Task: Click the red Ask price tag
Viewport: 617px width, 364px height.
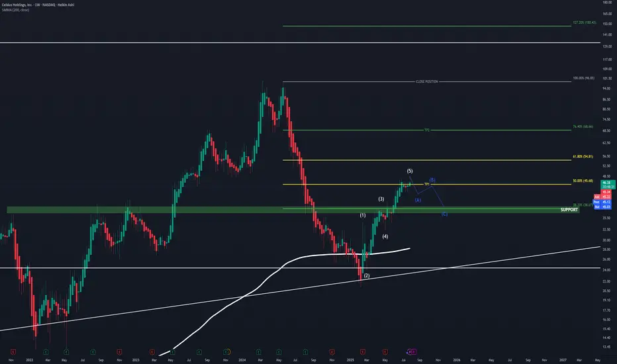Action: point(602,197)
